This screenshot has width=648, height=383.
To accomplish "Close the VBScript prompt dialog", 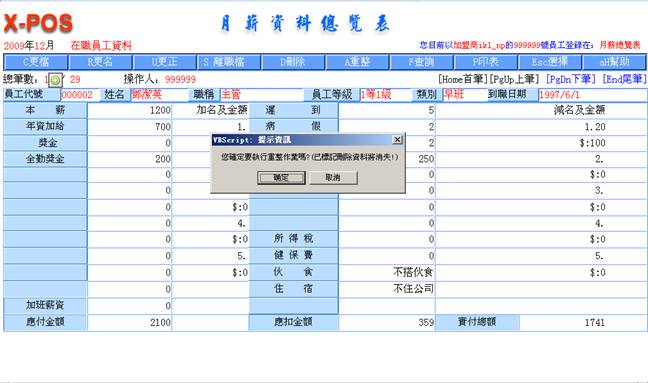I will [x=397, y=140].
